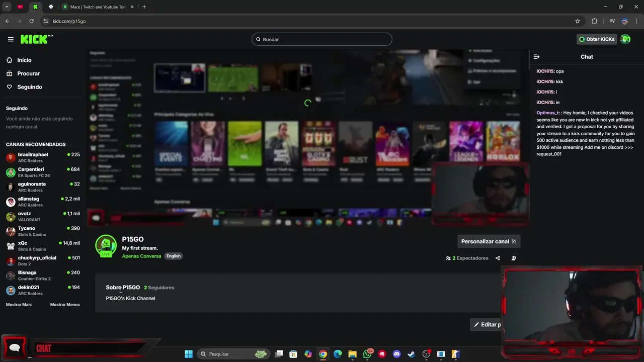644x362 pixels.
Task: Close the Mace tab
Action: [132, 7]
